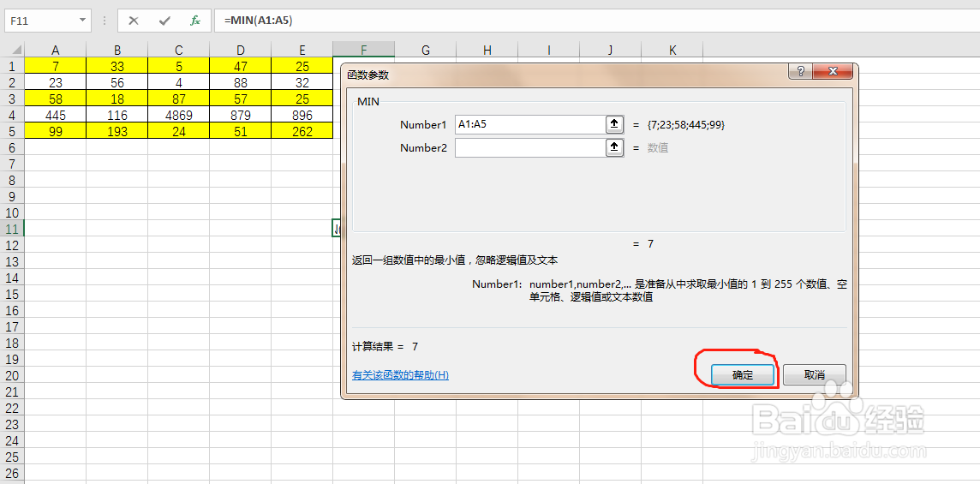Click the formula bar showing =MIN(A1:A5)
980x484 pixels.
[x=597, y=21]
